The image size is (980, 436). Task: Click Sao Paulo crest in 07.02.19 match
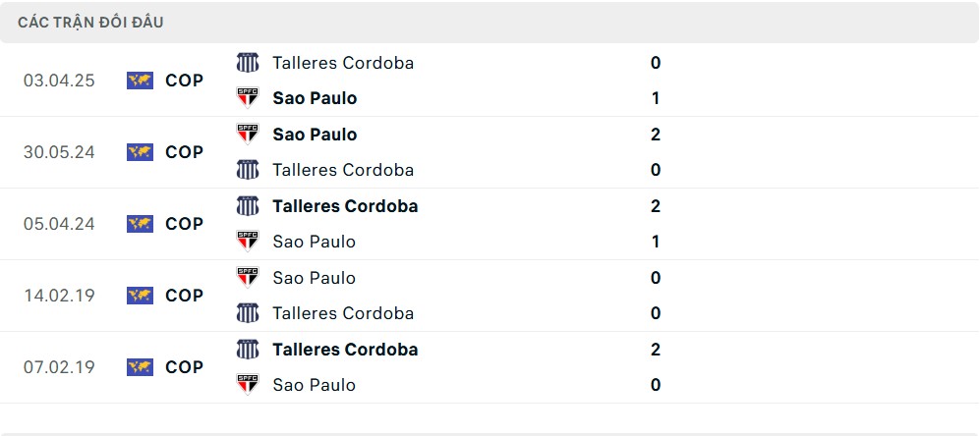(248, 385)
